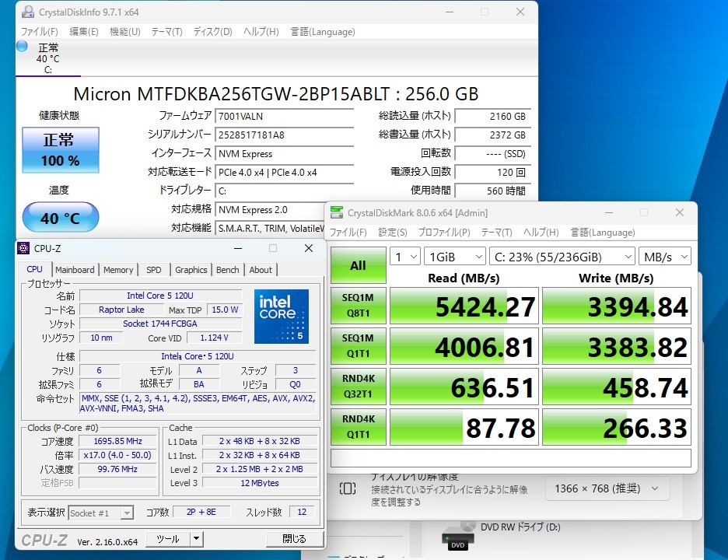Open unit dropdown showing MB/s
728x560 pixels.
[665, 257]
